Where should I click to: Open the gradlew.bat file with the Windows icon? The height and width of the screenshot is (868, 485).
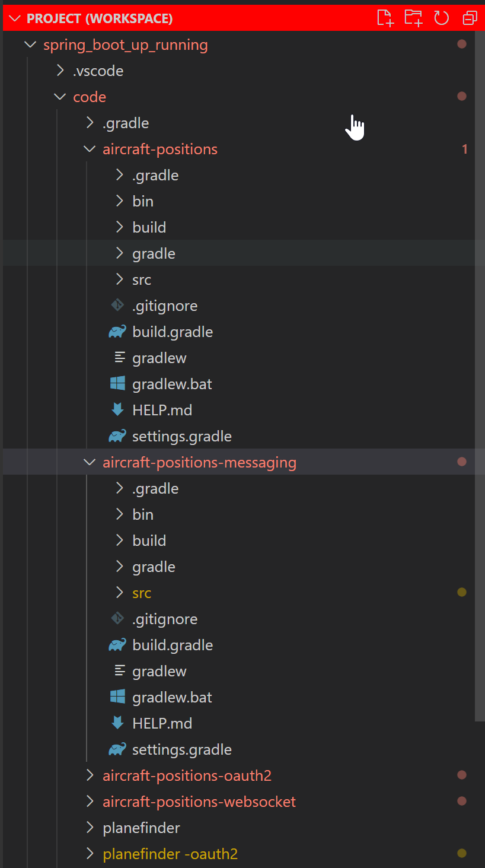tap(172, 383)
